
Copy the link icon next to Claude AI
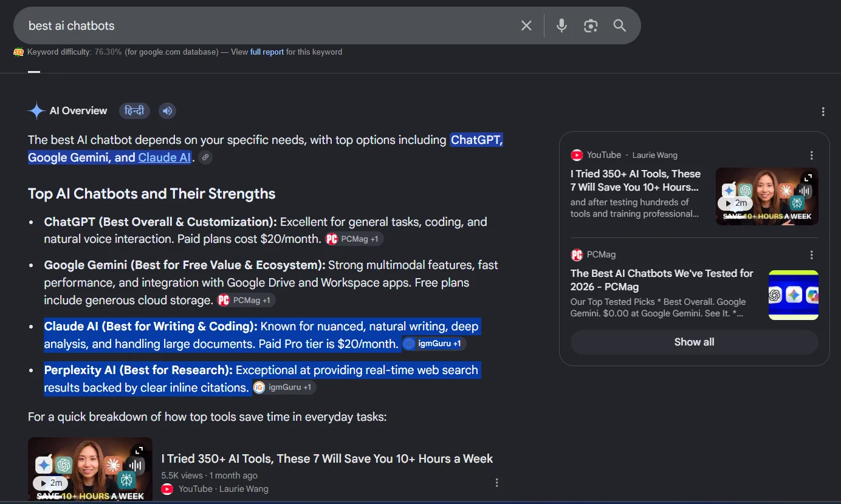(205, 157)
